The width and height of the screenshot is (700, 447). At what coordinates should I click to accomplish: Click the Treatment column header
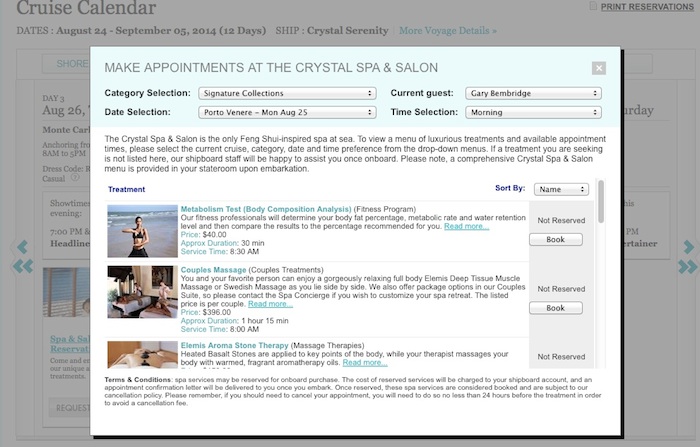tap(126, 189)
